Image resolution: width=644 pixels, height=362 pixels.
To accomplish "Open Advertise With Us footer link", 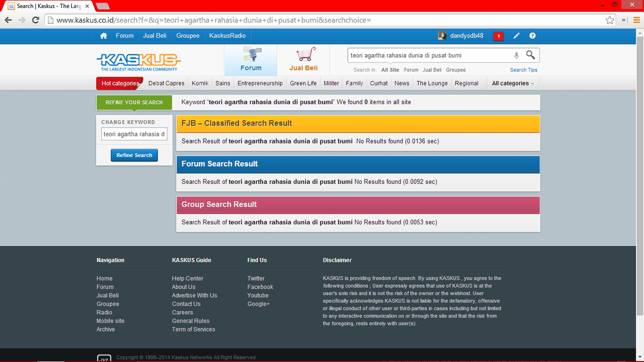I will click(195, 296).
